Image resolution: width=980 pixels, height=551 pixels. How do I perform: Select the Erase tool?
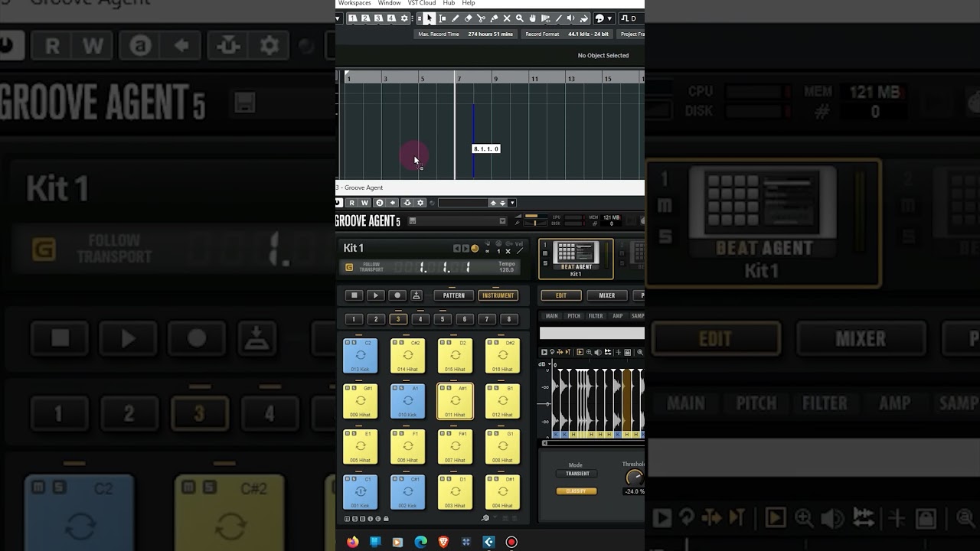click(468, 18)
